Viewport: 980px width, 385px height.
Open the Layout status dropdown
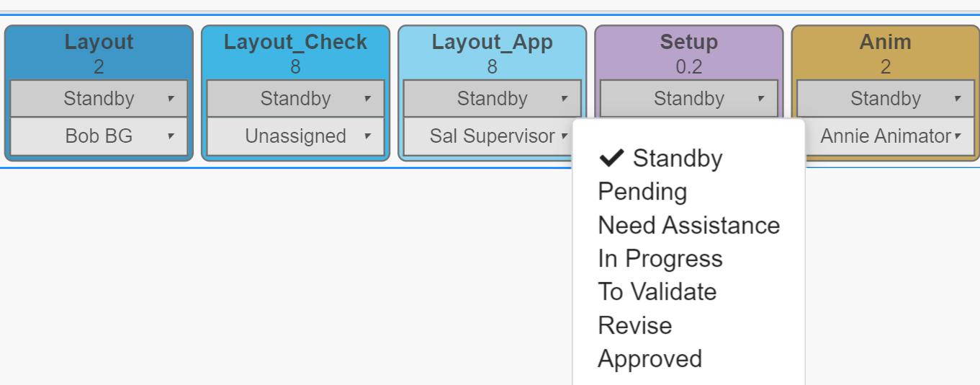tap(99, 99)
